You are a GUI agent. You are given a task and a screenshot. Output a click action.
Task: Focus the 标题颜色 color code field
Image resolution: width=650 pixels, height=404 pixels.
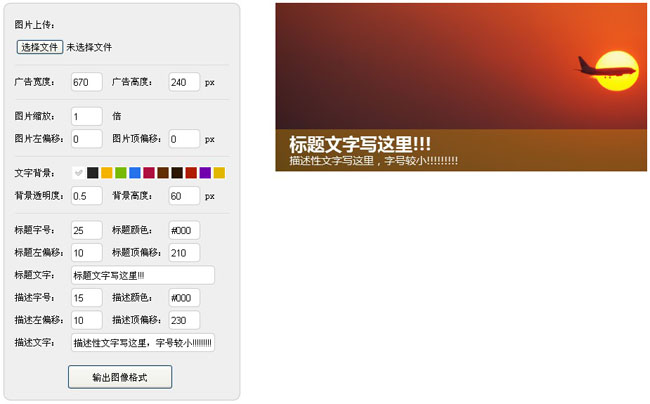pyautogui.click(x=184, y=230)
